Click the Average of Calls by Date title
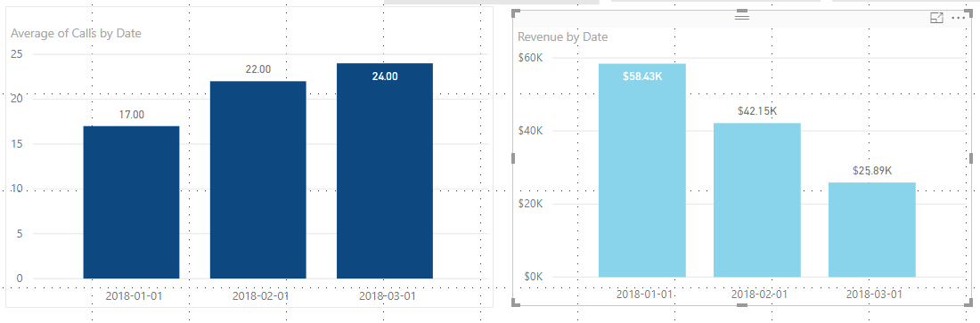The image size is (980, 323). (76, 33)
